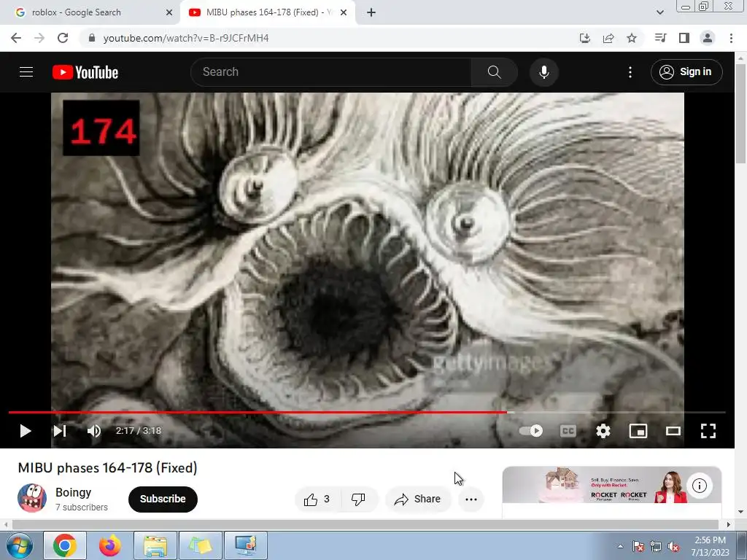
Task: Open more actions ellipsis under video
Action: tap(471, 499)
